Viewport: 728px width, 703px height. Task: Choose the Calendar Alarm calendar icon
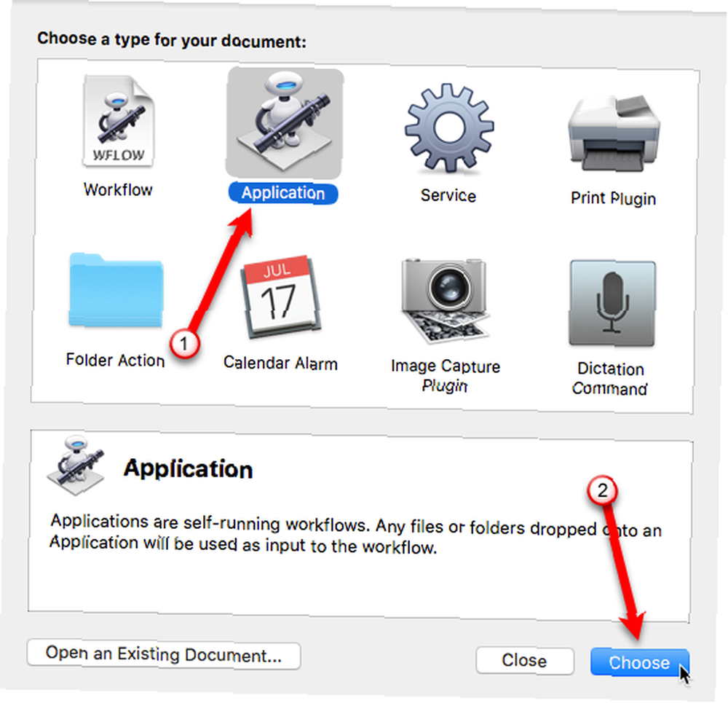pos(280,296)
